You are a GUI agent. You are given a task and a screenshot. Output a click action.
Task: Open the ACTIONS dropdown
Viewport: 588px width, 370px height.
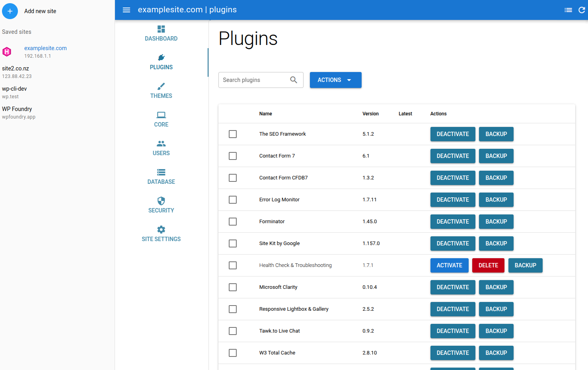click(335, 80)
